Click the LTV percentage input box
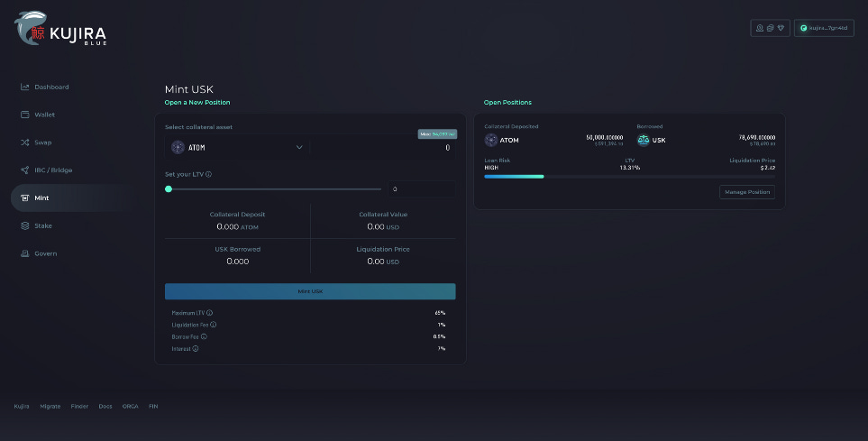The height and width of the screenshot is (441, 868). 421,188
